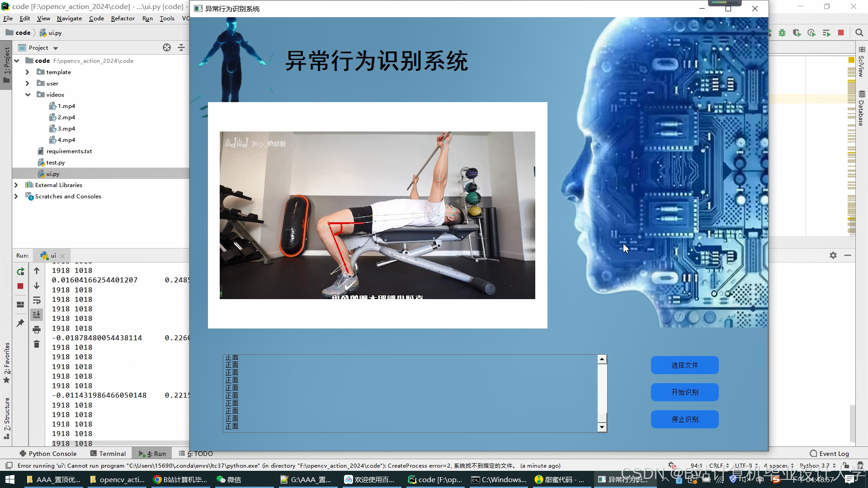Open Run panel settings gear
868x488 pixels.
833,255
